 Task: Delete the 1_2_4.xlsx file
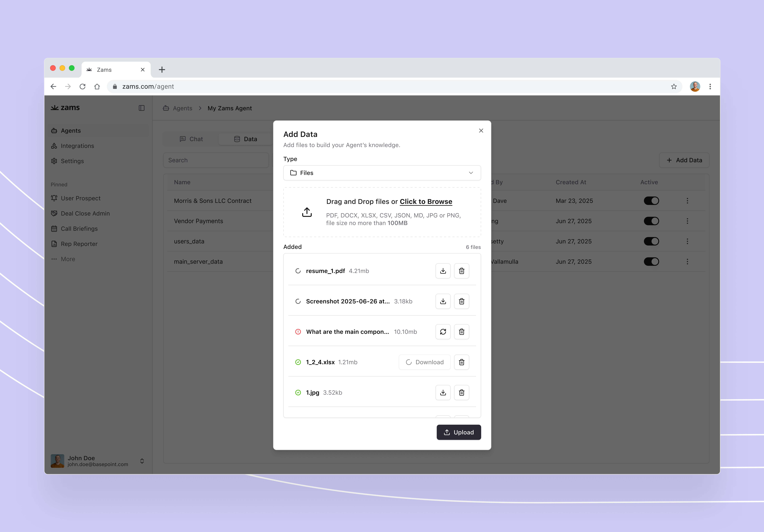pos(461,362)
